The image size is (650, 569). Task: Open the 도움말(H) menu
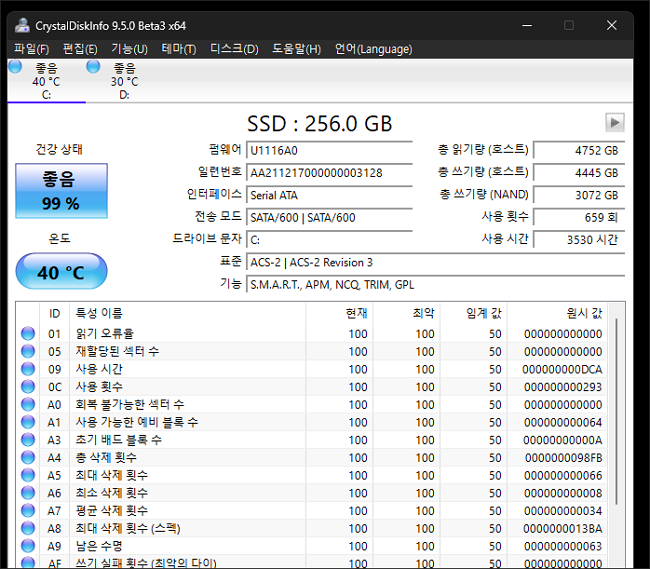click(x=296, y=49)
